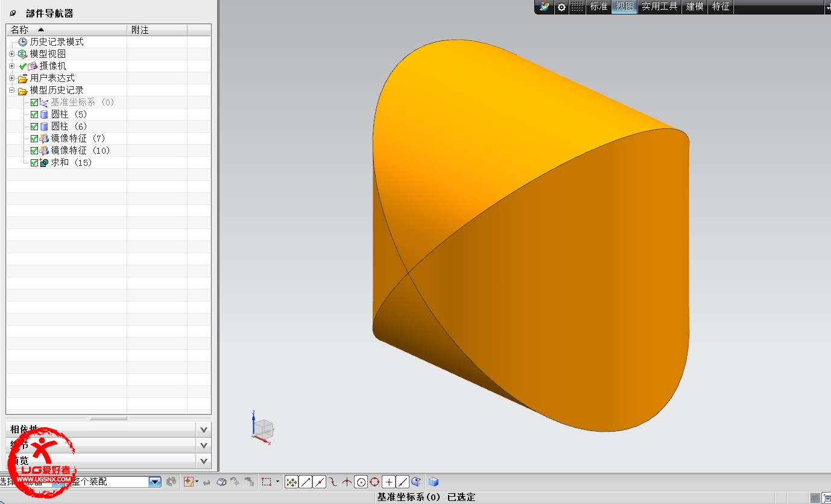Select the 模型历史记录 folder item
The image size is (831, 504).
57,90
